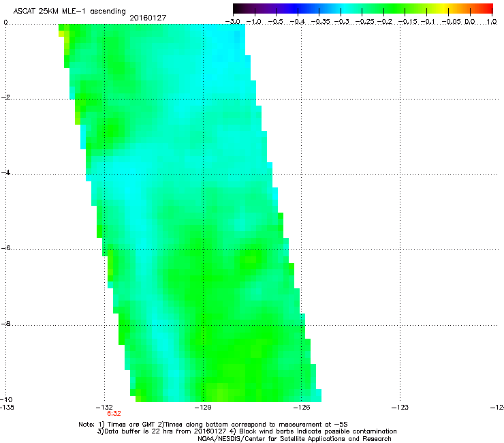
Task: Click longitude label -126
Action: click(302, 408)
